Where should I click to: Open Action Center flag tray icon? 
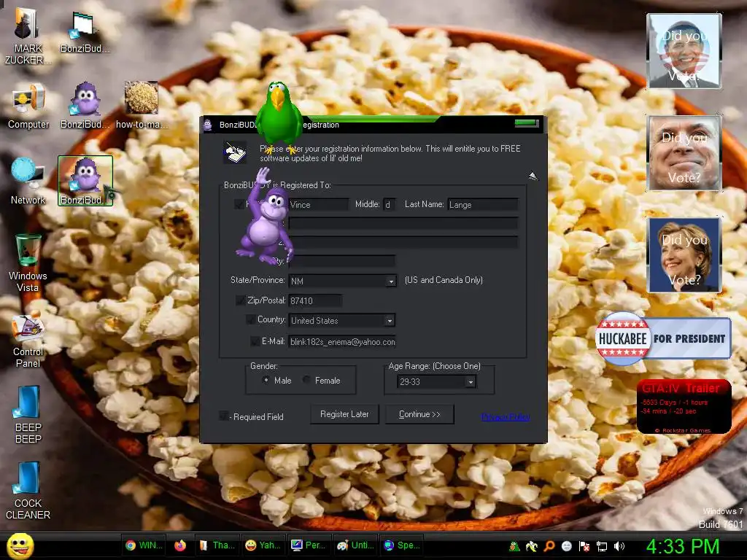[584, 546]
